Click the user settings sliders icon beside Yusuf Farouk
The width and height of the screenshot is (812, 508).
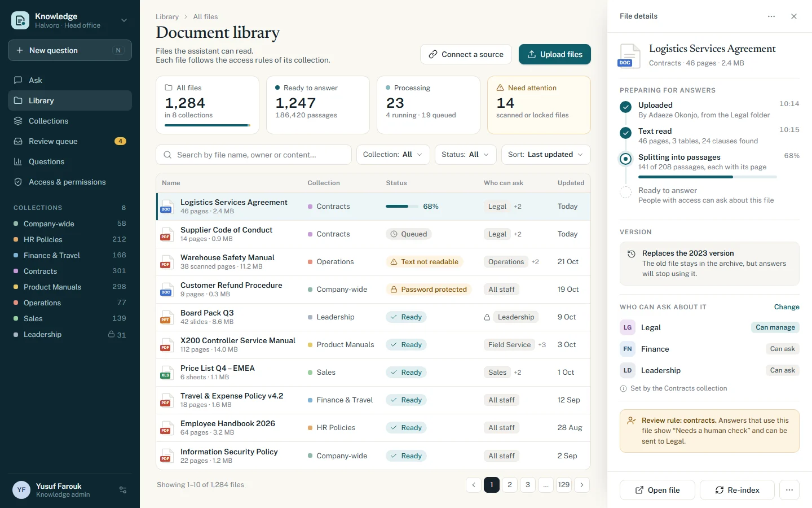[123, 490]
